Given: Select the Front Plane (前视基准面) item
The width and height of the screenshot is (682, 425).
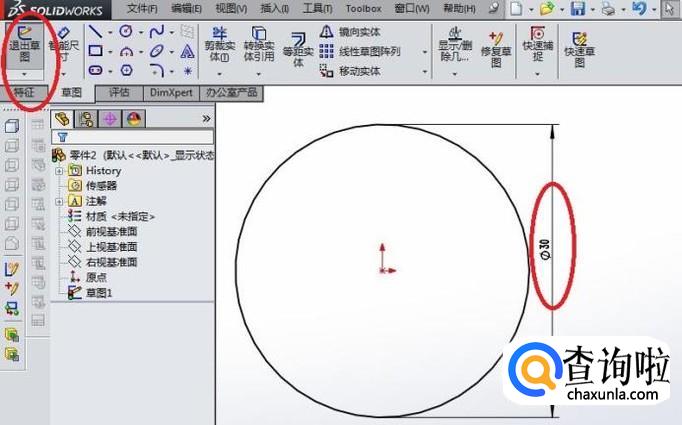Looking at the screenshot, I should point(111,231).
